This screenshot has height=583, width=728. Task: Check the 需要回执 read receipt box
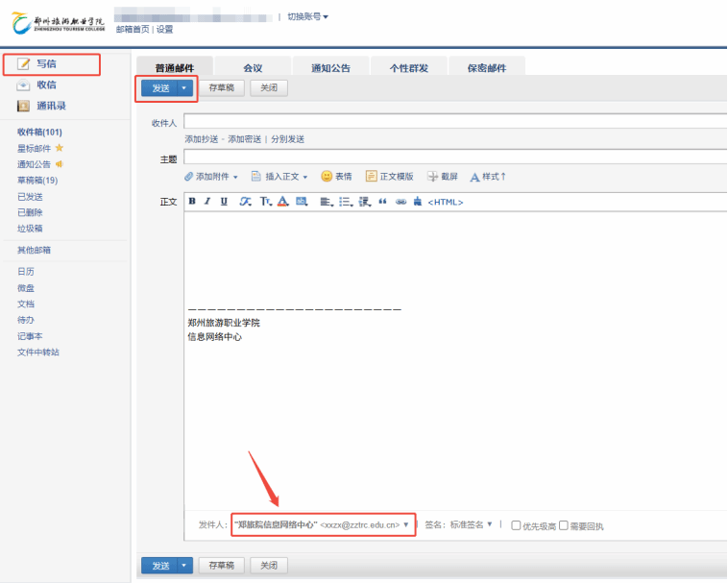[x=564, y=525]
